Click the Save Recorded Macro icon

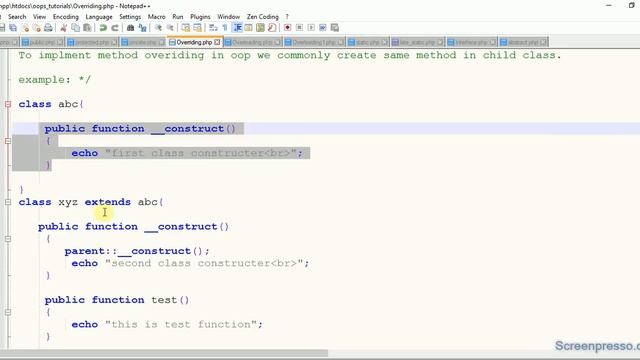[335, 28]
